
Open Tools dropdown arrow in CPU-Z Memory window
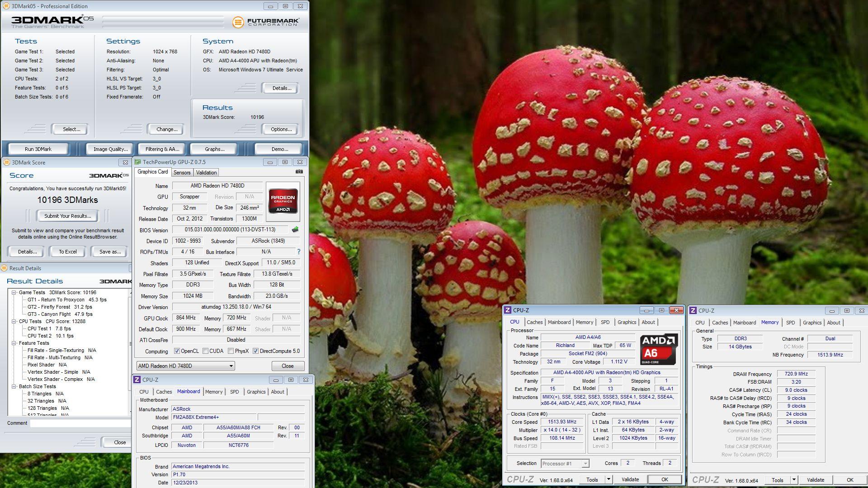[x=794, y=480]
